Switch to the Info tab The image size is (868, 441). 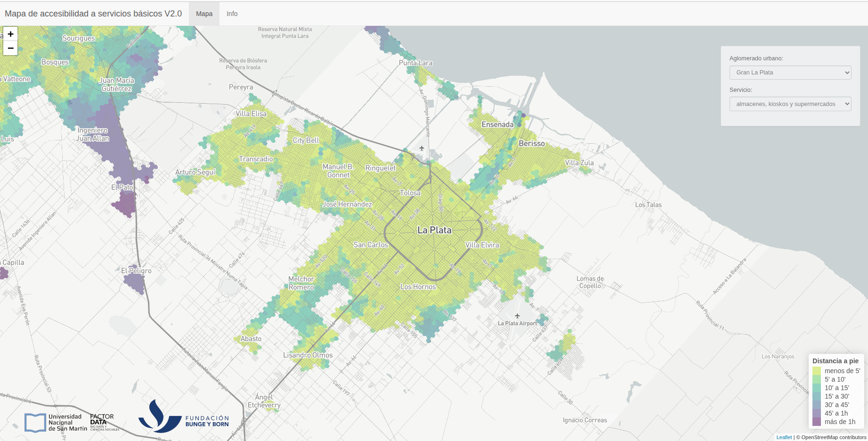(232, 14)
